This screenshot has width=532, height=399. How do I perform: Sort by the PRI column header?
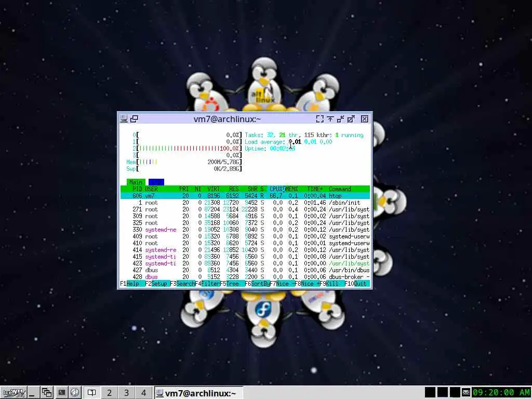[x=184, y=189]
